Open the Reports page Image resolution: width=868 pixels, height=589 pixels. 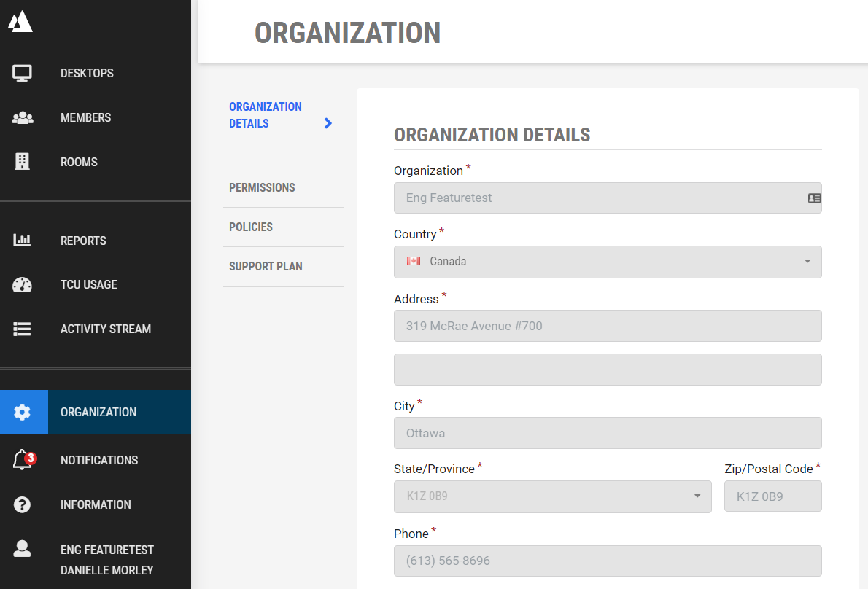(x=84, y=241)
